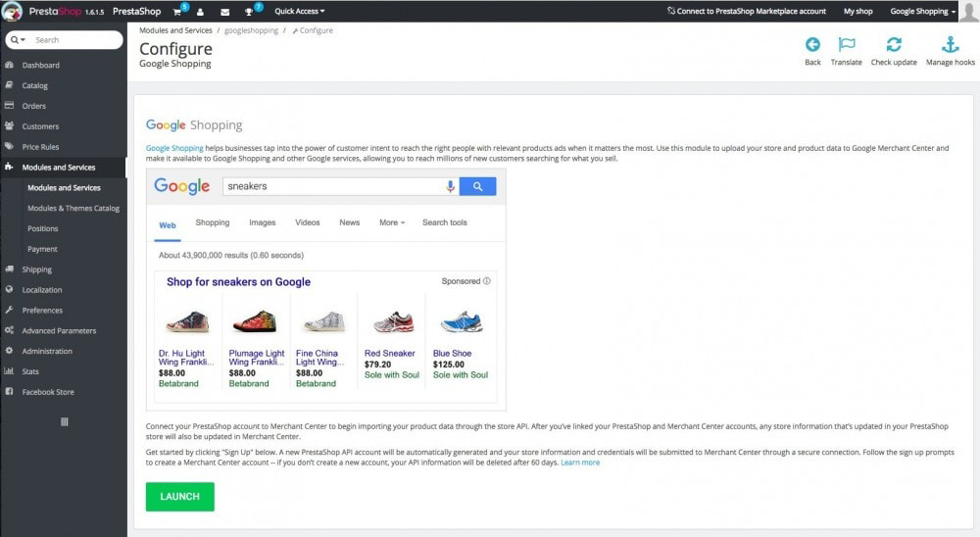The image size is (980, 537).
Task: Click the Red Sneaker product thumbnail
Action: coord(393,322)
